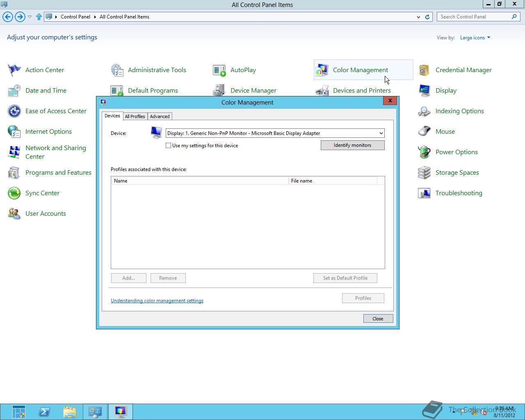Go back with the Back arrow button
The width and height of the screenshot is (525, 420).
tap(8, 17)
